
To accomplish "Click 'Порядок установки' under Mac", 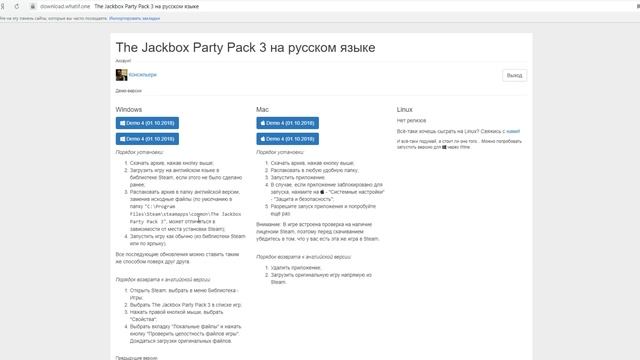I will click(280, 152).
